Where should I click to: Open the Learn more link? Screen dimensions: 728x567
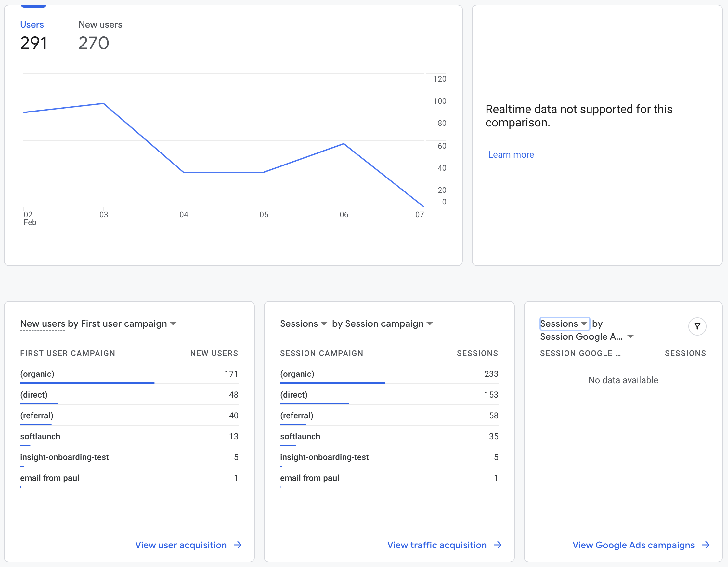tap(511, 155)
